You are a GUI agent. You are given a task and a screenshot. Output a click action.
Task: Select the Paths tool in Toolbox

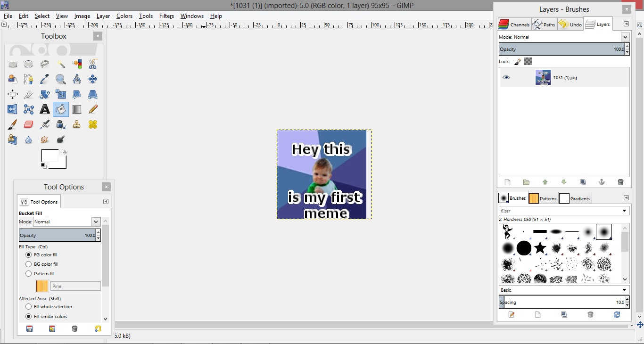(29, 79)
